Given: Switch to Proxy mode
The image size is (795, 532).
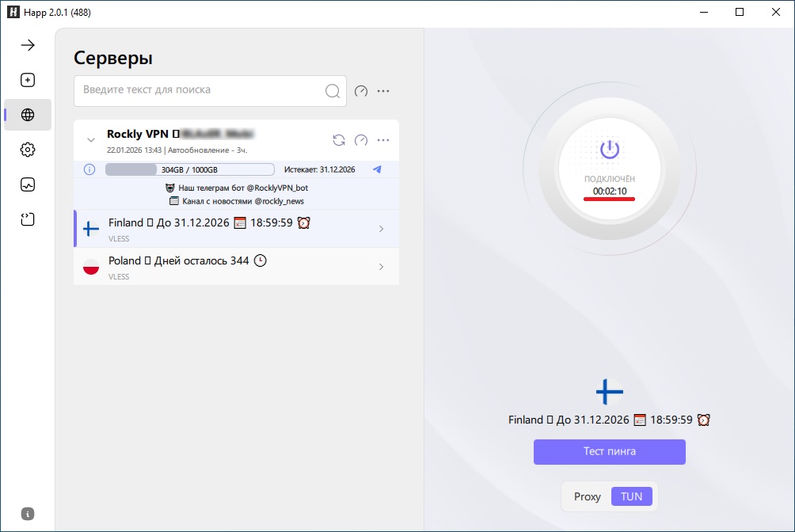Looking at the screenshot, I should 588,496.
